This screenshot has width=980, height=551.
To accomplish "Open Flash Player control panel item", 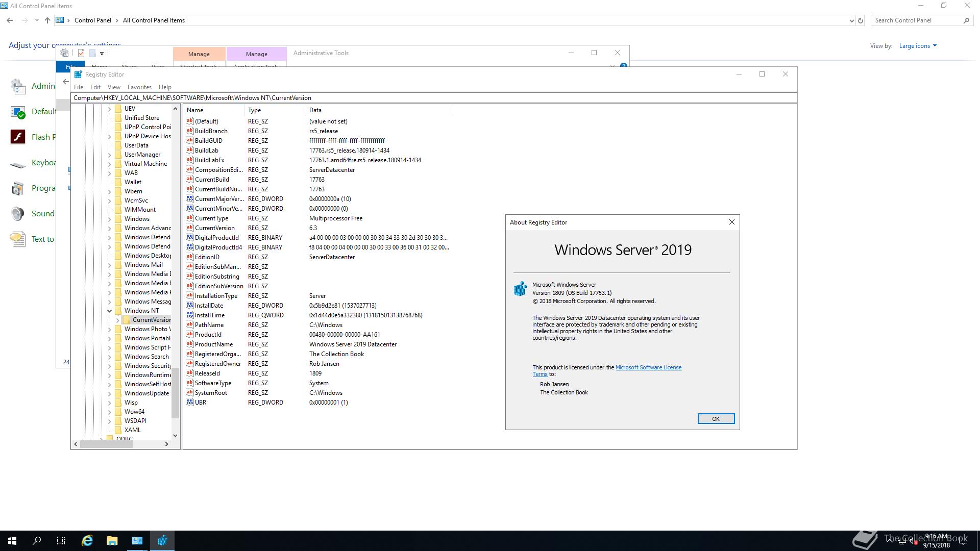I will (33, 137).
